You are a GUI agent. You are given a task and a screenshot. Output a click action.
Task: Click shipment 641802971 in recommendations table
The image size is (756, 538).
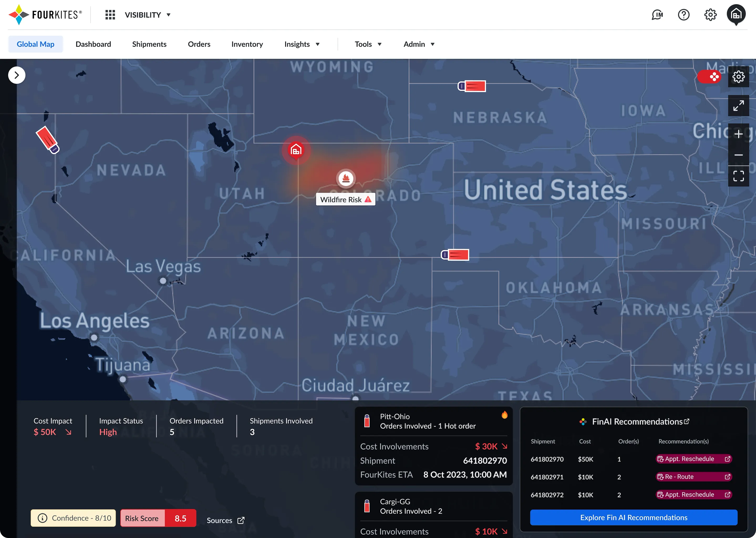[547, 477]
